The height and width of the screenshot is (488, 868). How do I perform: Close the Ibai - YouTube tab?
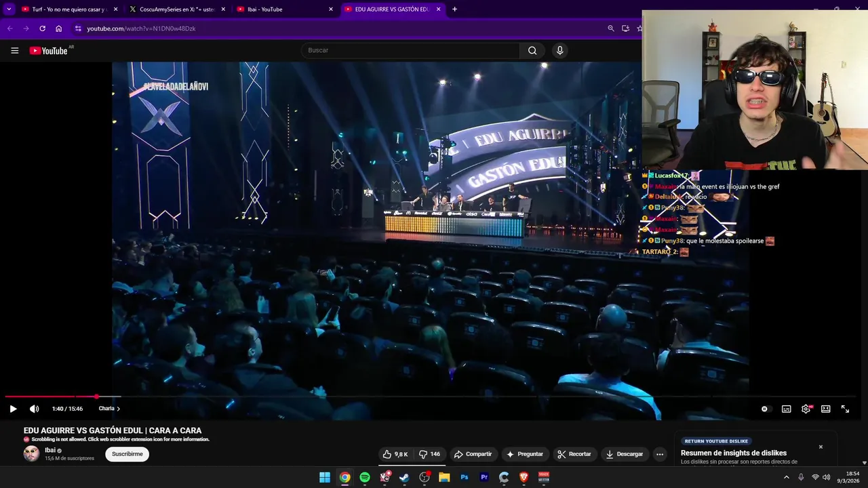tap(331, 9)
